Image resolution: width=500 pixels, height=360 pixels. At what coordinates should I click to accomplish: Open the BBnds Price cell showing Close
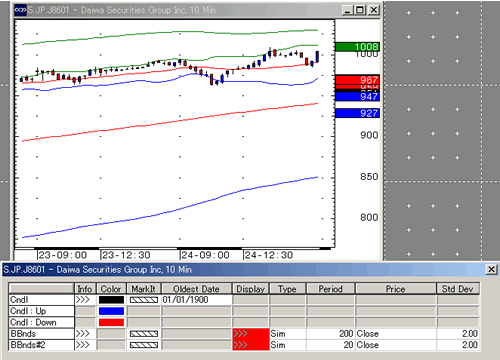(396, 334)
